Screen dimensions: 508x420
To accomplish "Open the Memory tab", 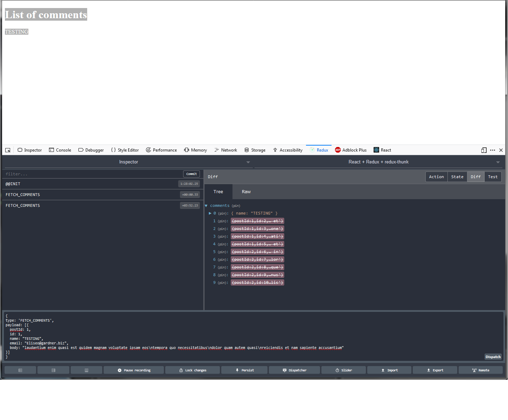I will [196, 150].
